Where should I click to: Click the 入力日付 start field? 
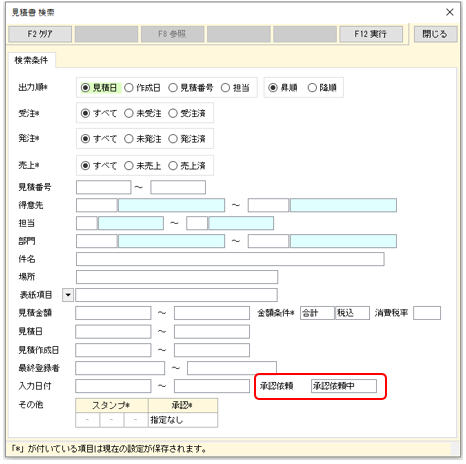[113, 386]
